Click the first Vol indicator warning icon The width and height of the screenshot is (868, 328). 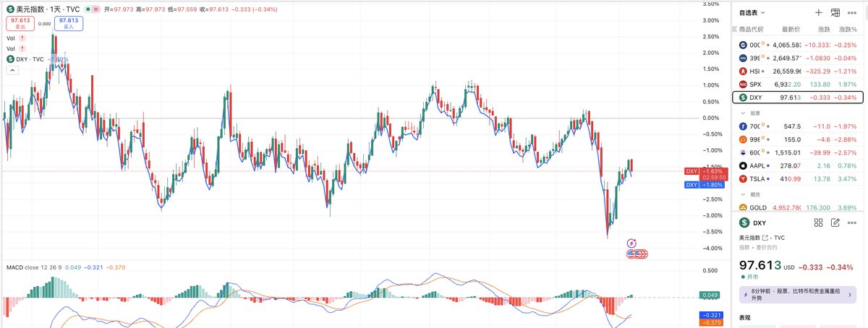23,38
